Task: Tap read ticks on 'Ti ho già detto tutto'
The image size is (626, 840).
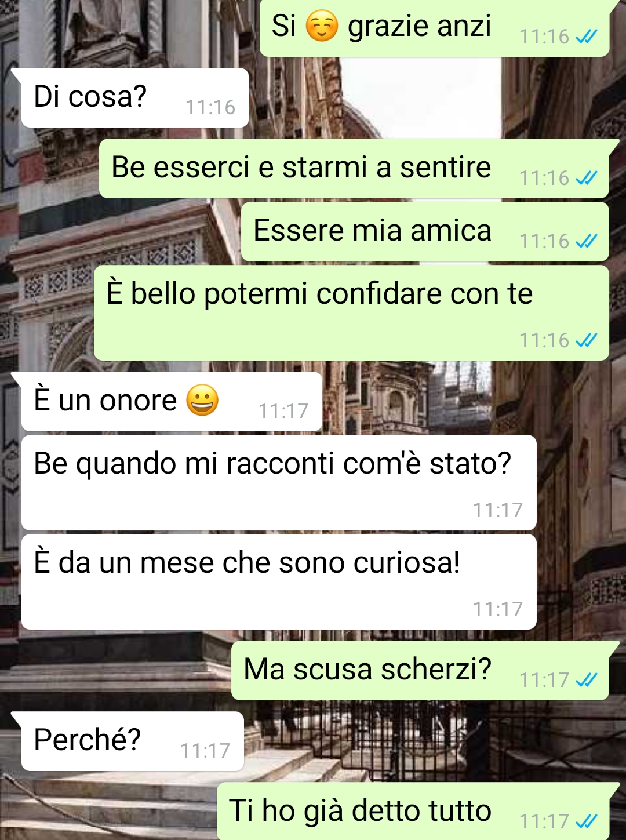Action: [587, 821]
